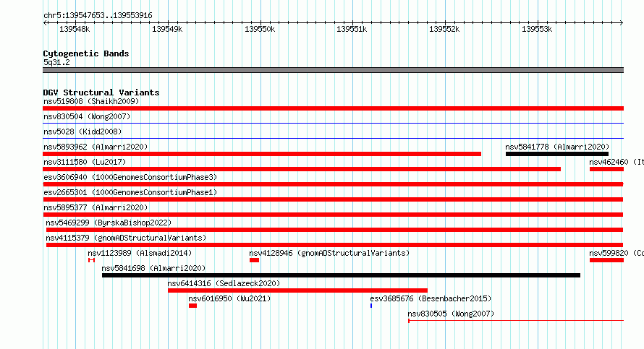Open nsv6414316 (Sedlazeck2020) label

[x=224, y=283]
